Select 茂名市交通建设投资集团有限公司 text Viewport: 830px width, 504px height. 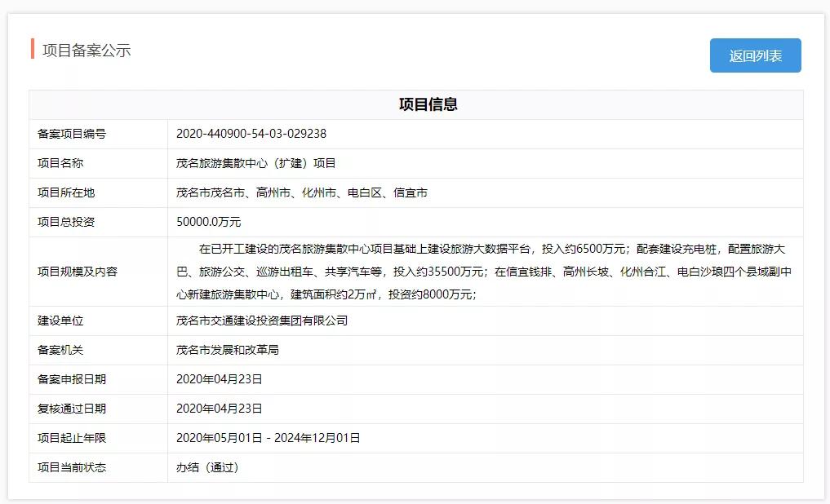[262, 321]
